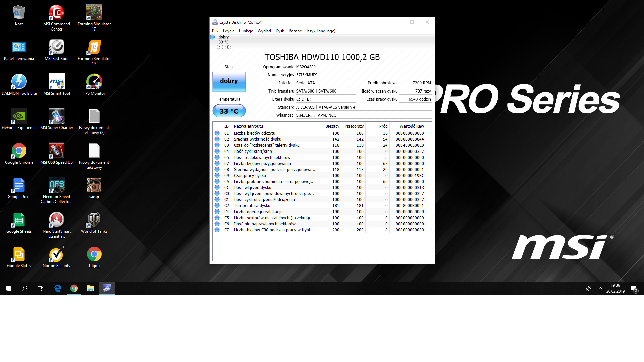Open the notification center icon

(x=634, y=288)
